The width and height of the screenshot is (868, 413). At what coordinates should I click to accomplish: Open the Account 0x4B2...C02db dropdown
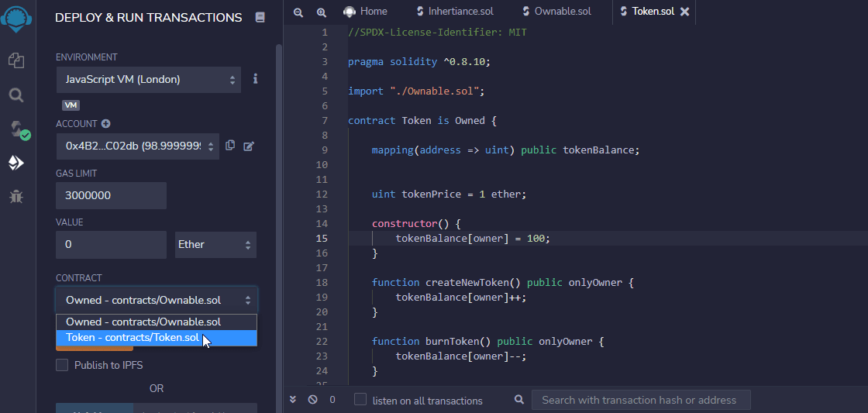click(x=138, y=146)
